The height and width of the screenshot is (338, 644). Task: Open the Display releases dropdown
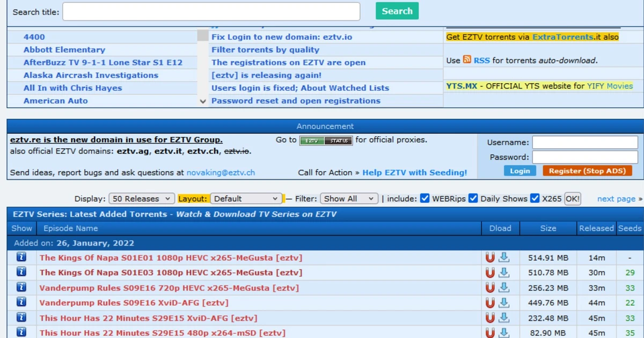[x=141, y=198]
